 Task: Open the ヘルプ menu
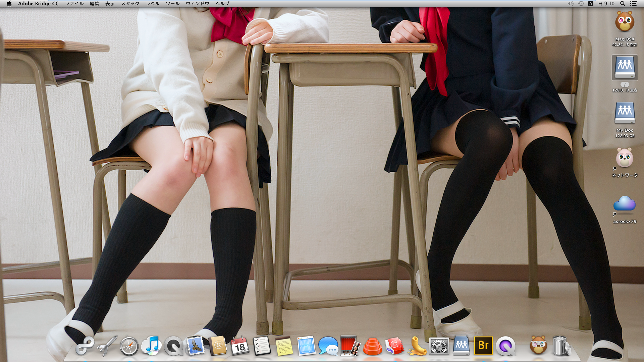click(x=222, y=3)
